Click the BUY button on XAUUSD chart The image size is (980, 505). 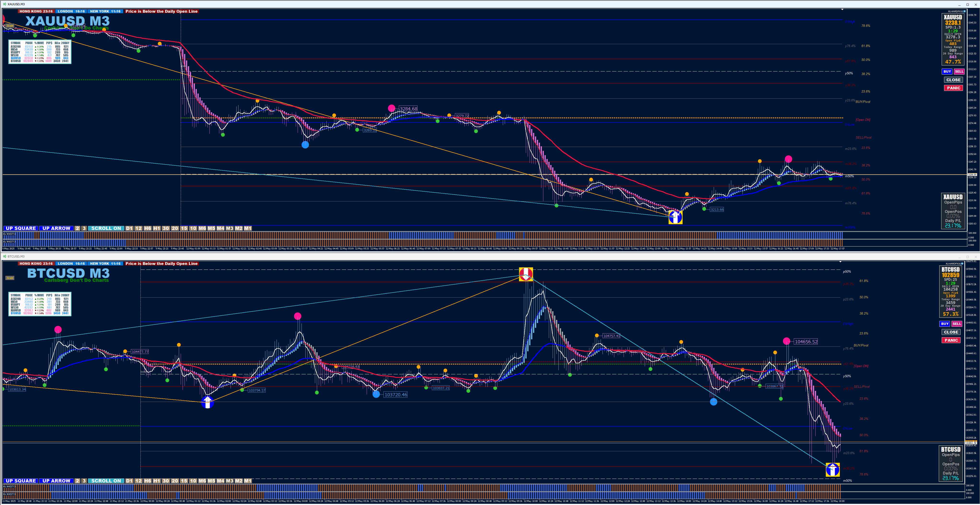(947, 71)
